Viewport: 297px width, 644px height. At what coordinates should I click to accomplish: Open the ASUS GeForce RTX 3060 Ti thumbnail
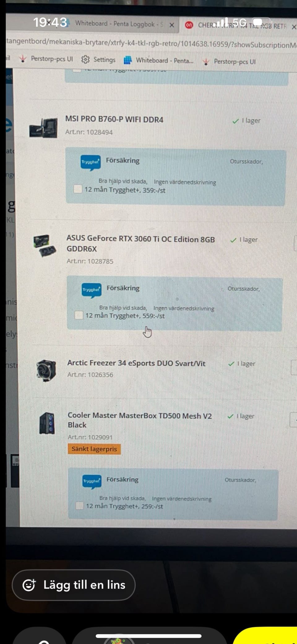[45, 246]
